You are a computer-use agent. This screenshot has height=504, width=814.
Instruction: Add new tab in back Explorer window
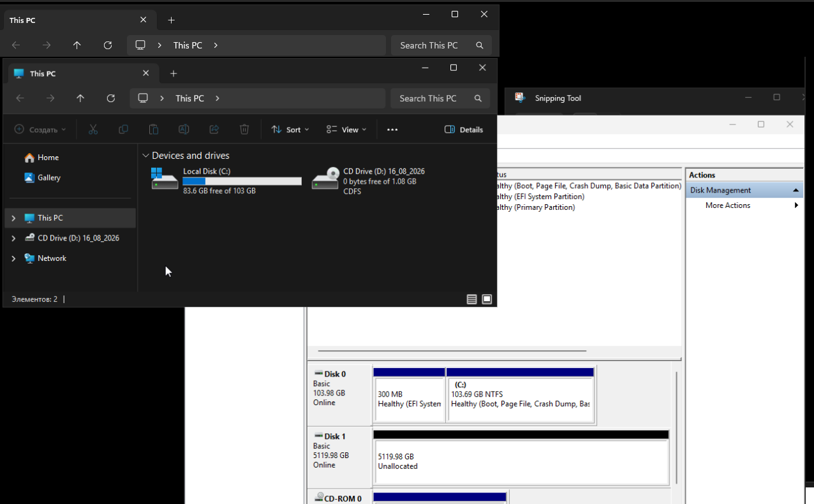tap(171, 20)
